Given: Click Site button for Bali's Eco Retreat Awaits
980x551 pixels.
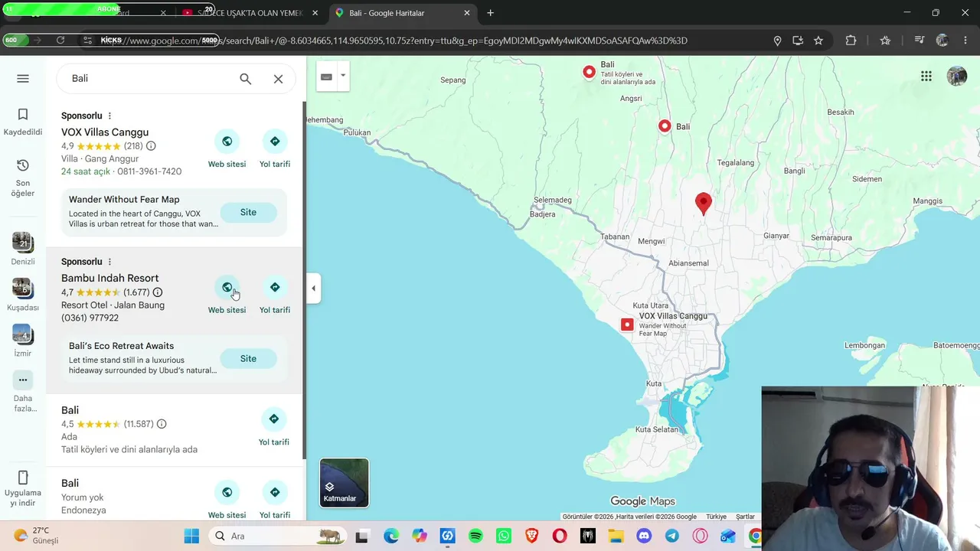Looking at the screenshot, I should (x=248, y=358).
